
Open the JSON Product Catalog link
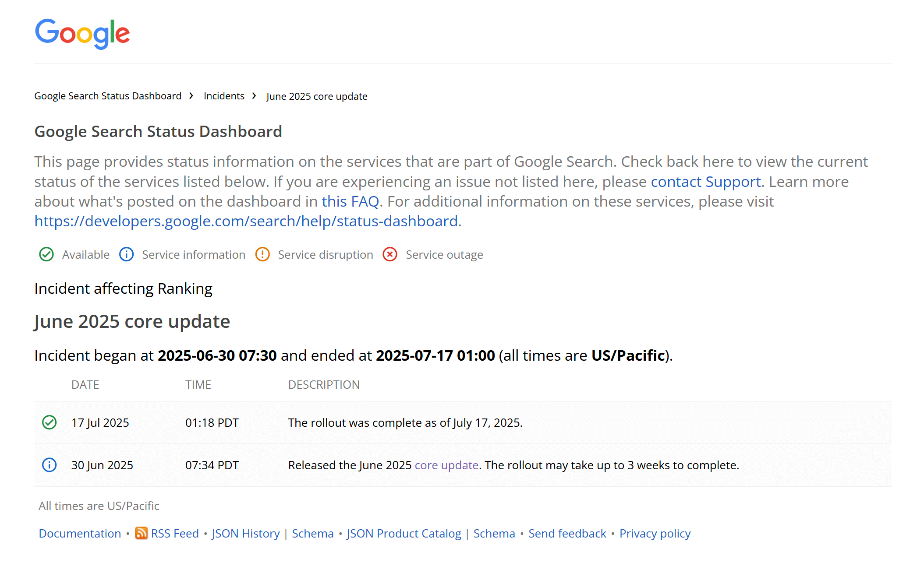[404, 533]
